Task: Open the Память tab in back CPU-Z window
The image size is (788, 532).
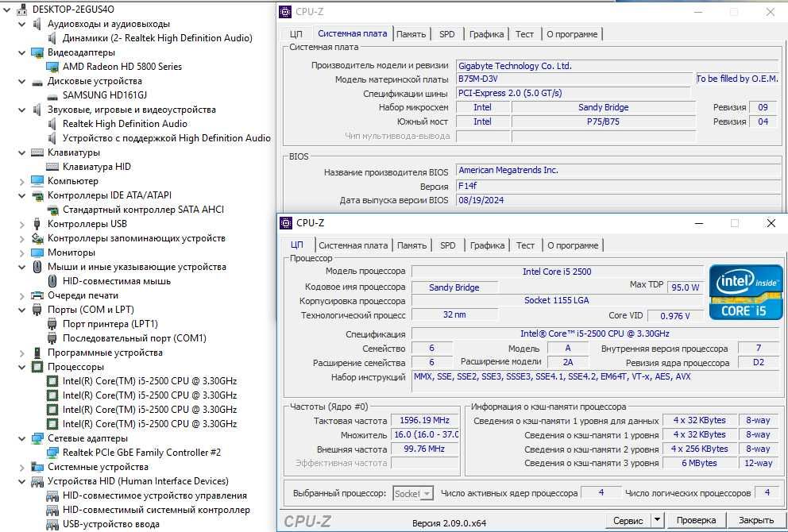Action: (x=411, y=34)
